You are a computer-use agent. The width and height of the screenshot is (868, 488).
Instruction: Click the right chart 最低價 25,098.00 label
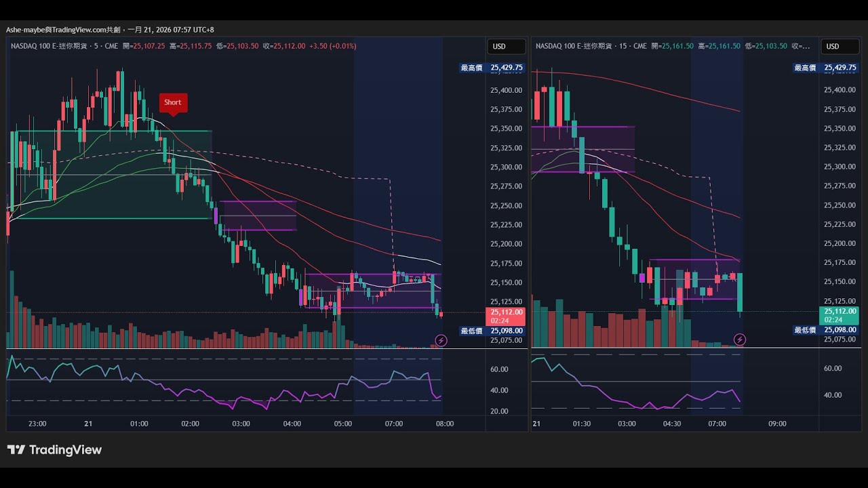tap(826, 330)
